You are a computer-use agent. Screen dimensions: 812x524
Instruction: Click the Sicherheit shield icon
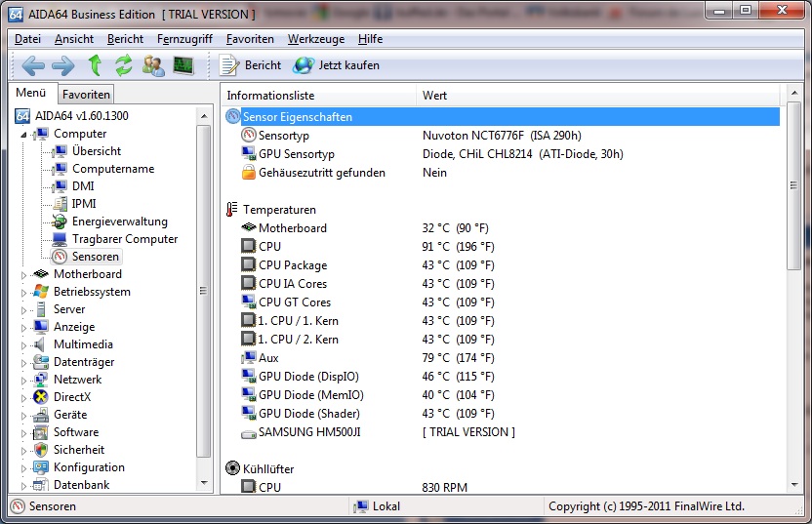click(41, 450)
